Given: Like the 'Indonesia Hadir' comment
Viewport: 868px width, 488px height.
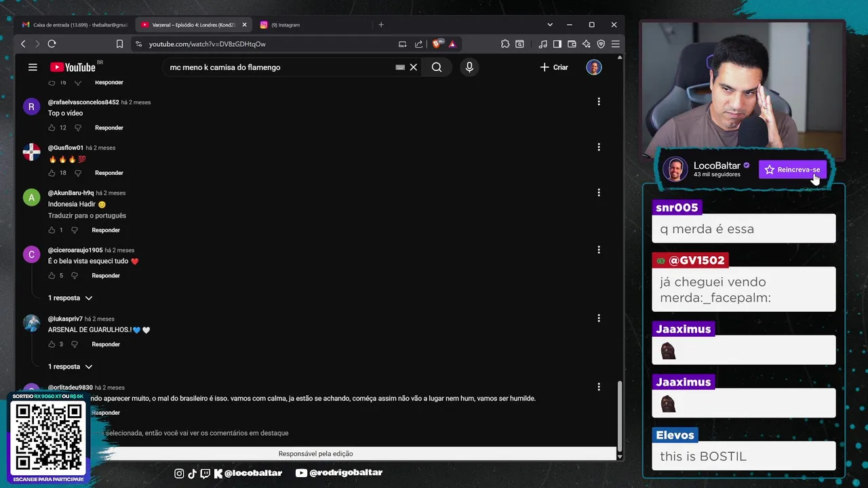Looking at the screenshot, I should (52, 230).
